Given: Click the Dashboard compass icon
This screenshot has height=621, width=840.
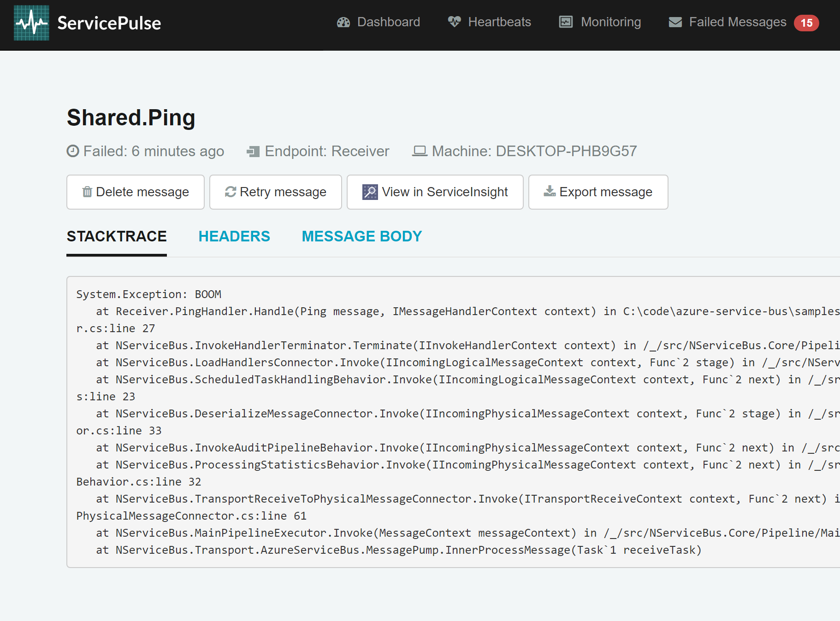Looking at the screenshot, I should (343, 22).
